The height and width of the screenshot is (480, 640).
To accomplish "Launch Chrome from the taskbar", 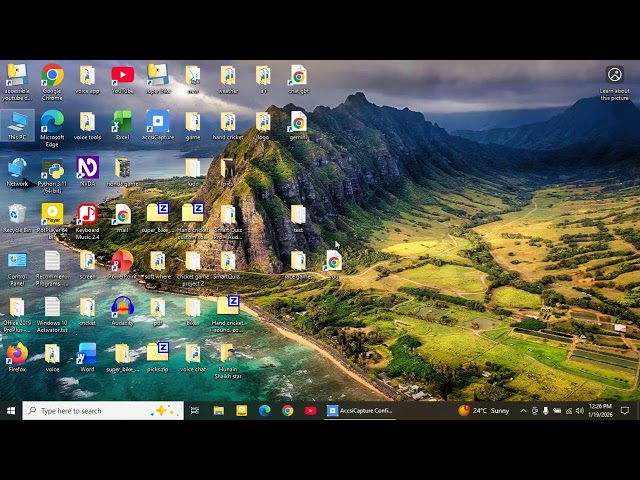I will click(x=287, y=411).
